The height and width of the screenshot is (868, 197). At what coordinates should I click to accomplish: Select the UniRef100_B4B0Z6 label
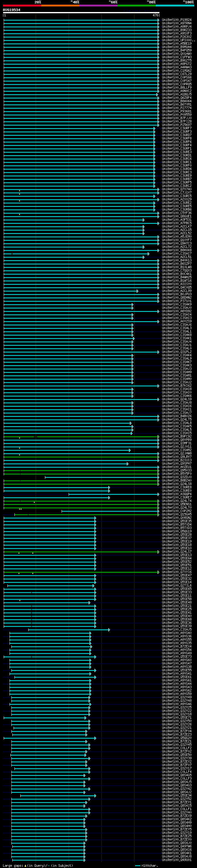pos(176,416)
